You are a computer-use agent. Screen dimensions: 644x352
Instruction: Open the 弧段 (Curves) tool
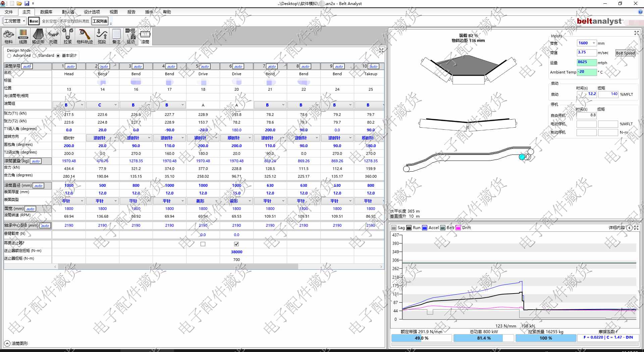(x=102, y=37)
